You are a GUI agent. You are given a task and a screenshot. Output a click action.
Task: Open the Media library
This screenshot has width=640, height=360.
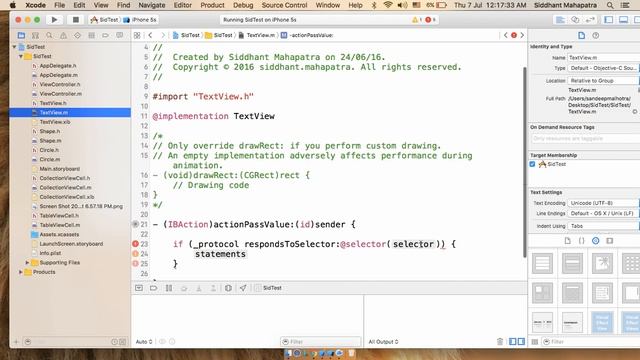click(x=610, y=241)
